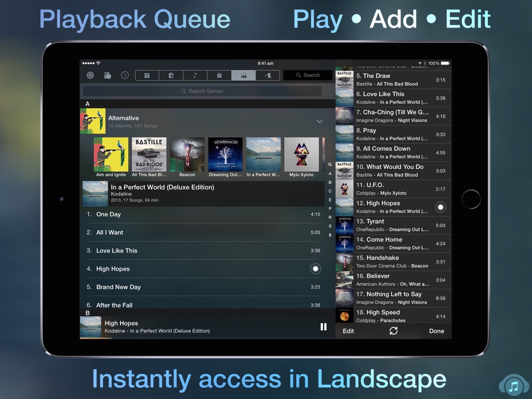Jump to # in the index
The width and height of the screenshot is (532, 399).
(330, 235)
